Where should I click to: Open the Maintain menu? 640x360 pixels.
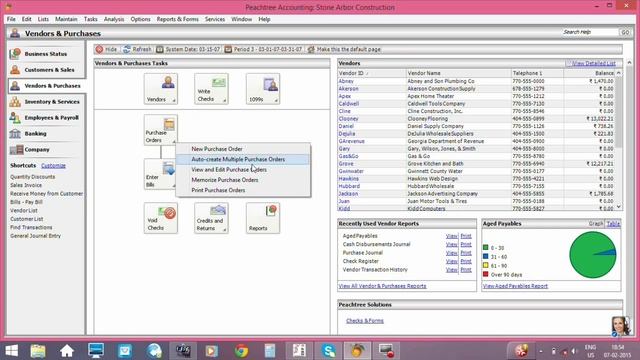[x=66, y=19]
